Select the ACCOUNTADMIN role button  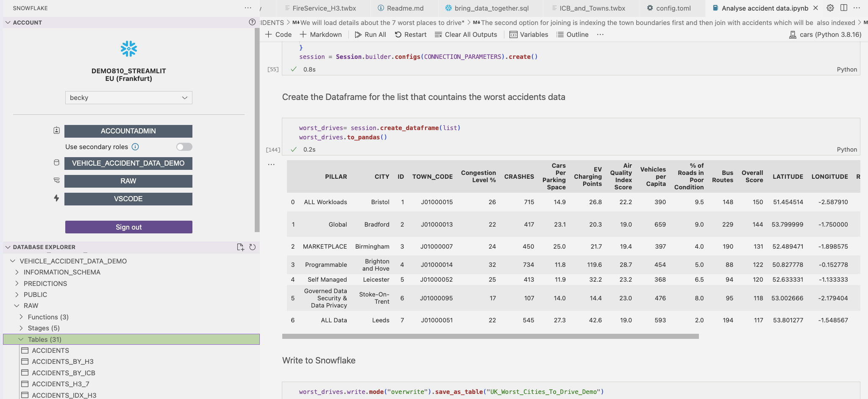coord(128,131)
